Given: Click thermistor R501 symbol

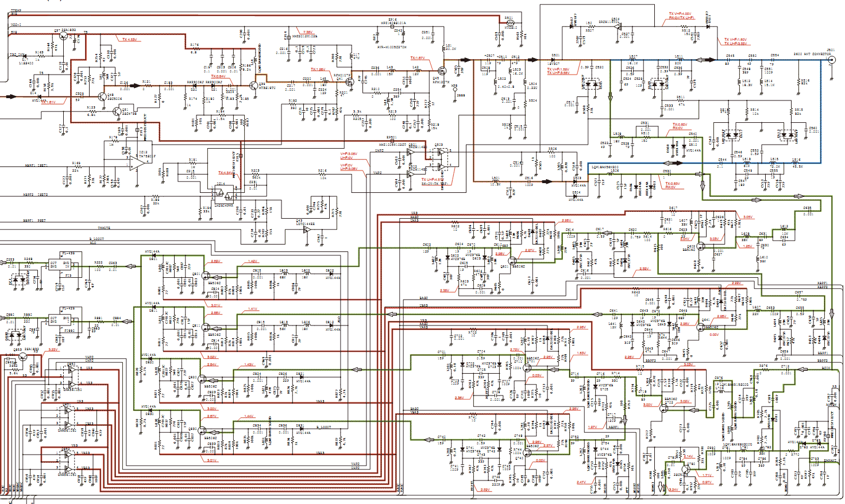Looking at the screenshot, I should click(x=510, y=22).
